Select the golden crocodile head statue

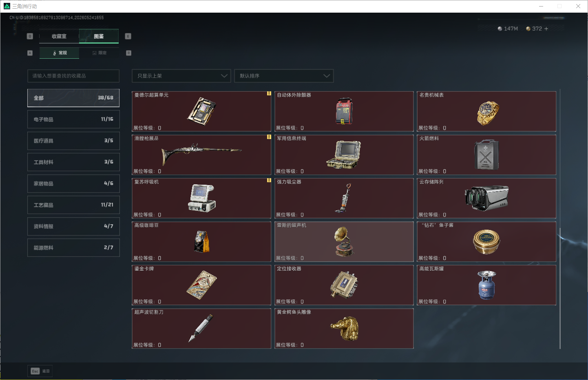(345, 328)
